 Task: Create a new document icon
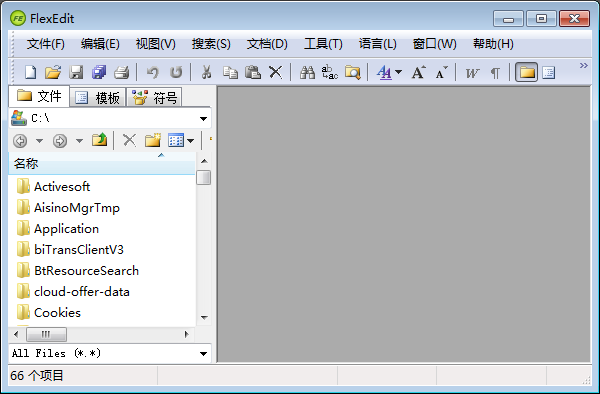[x=31, y=72]
